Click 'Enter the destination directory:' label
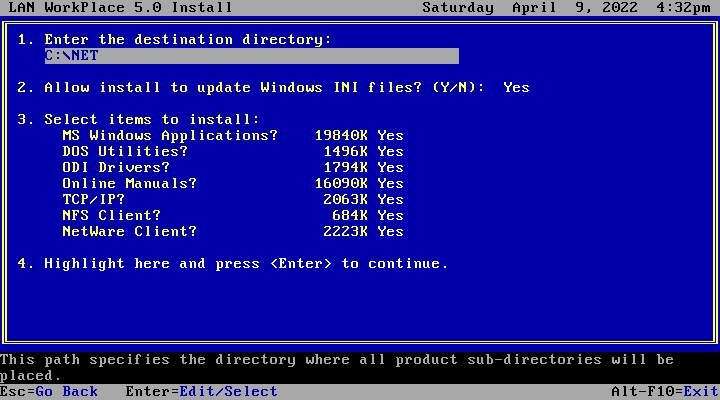The height and width of the screenshot is (400, 720). coord(187,39)
